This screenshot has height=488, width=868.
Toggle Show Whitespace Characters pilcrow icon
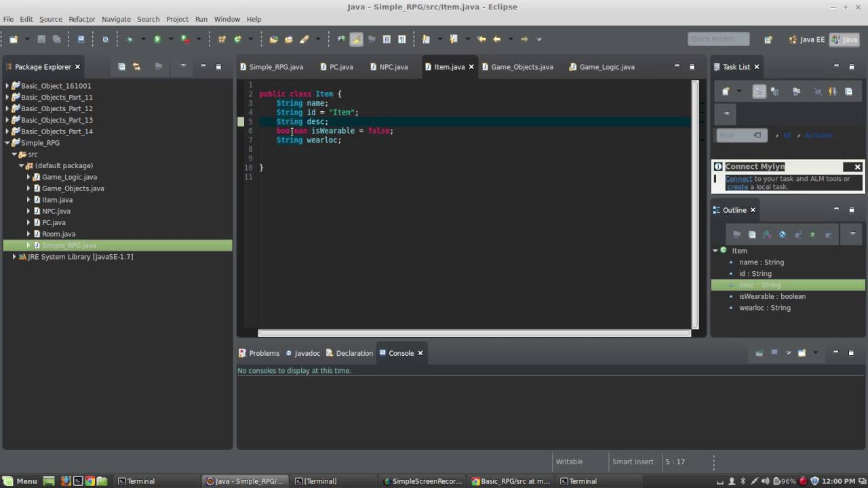pyautogui.click(x=401, y=39)
